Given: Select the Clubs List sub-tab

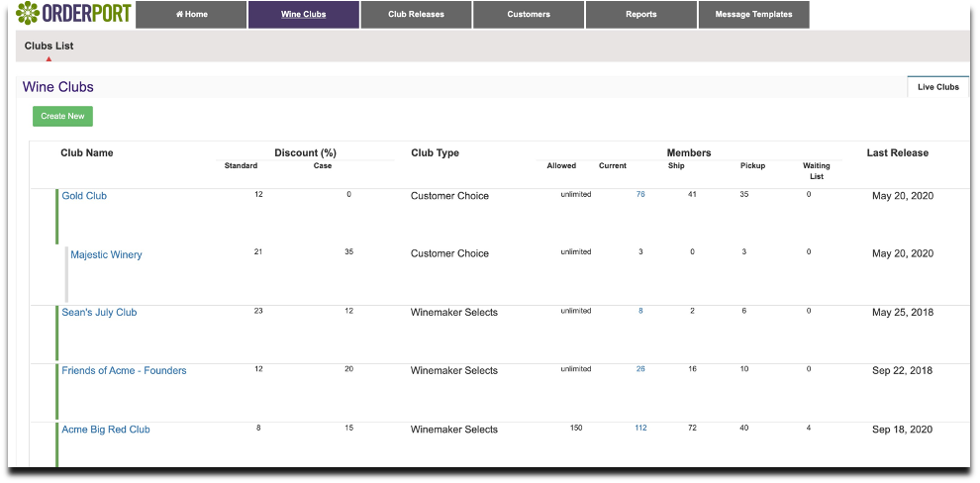Looking at the screenshot, I should tap(49, 46).
